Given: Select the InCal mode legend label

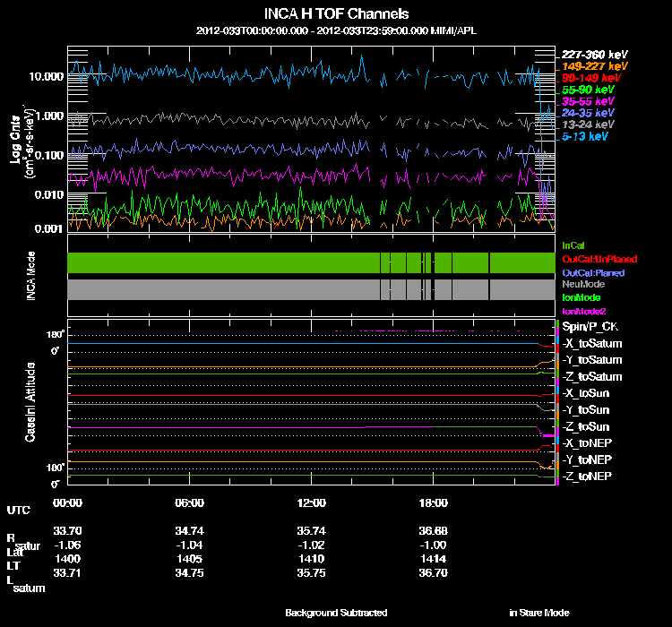Looking at the screenshot, I should coord(573,245).
